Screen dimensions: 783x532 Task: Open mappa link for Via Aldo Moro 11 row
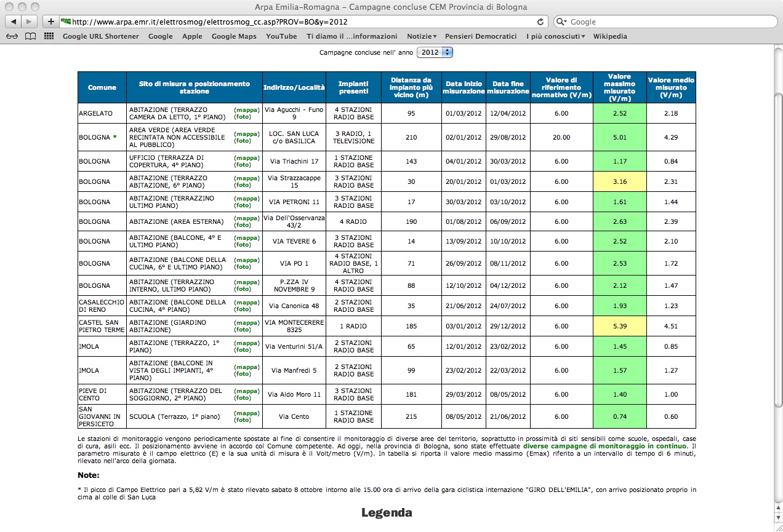[x=247, y=391]
